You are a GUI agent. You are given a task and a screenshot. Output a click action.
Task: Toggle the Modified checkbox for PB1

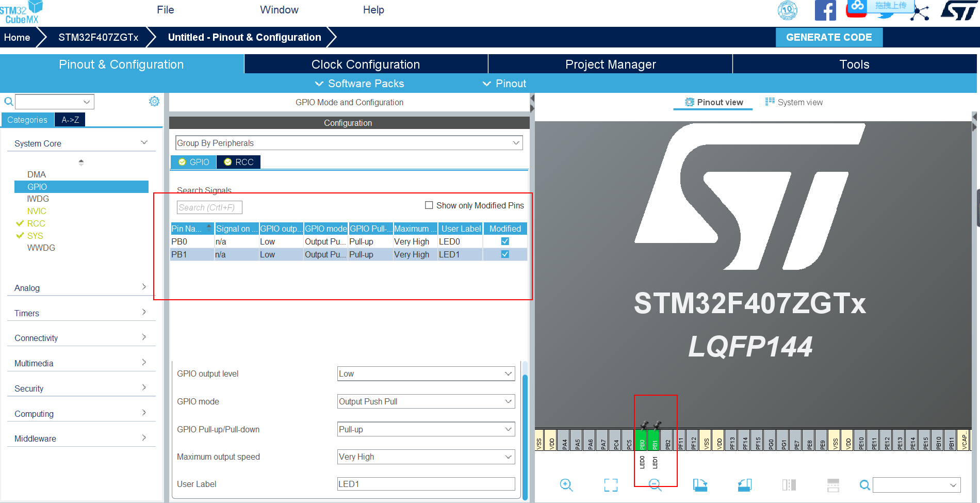tap(505, 254)
